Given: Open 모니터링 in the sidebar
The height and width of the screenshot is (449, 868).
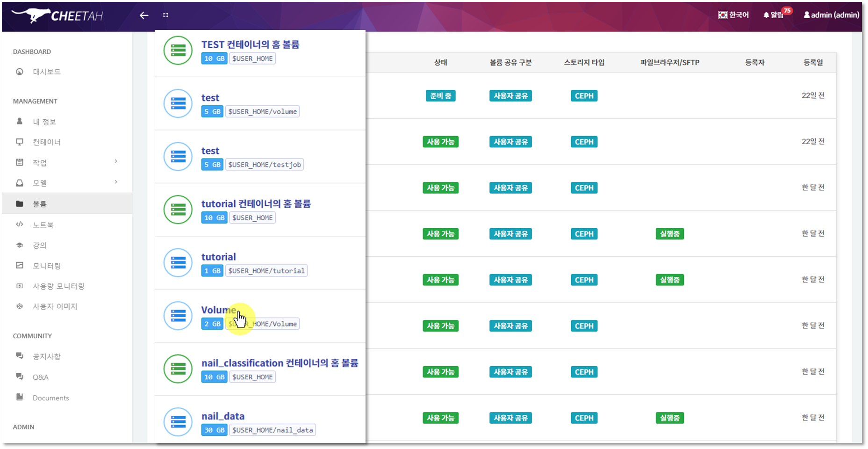Looking at the screenshot, I should click(x=47, y=266).
